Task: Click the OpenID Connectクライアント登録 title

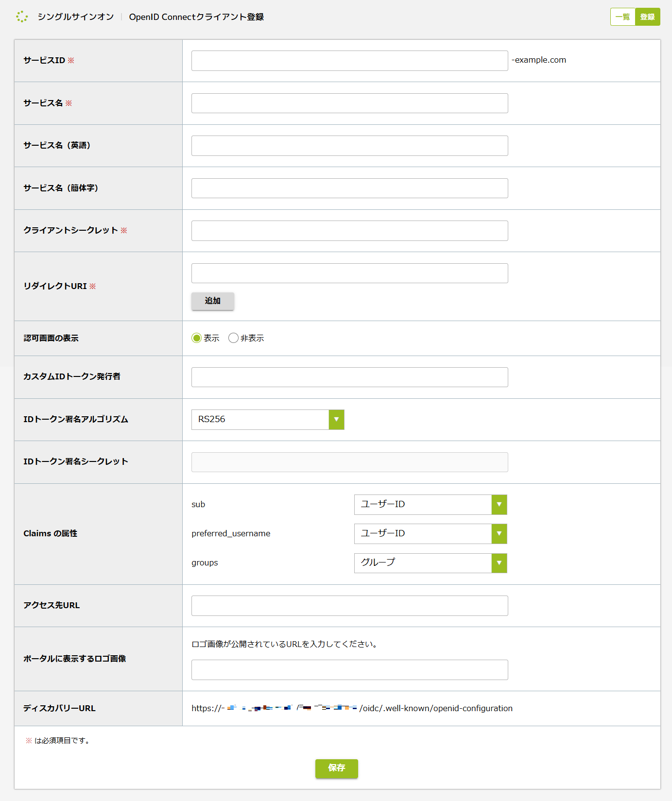Action: click(196, 17)
